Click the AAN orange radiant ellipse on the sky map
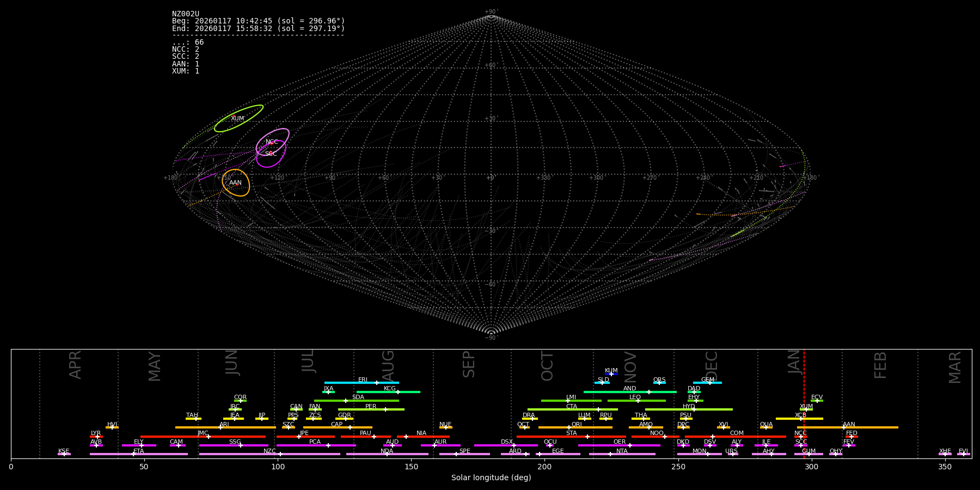Viewport: 980px width, 490px height. (x=236, y=182)
